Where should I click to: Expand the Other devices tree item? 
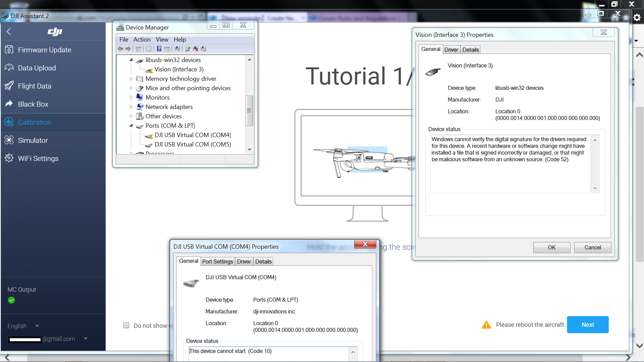pyautogui.click(x=132, y=116)
